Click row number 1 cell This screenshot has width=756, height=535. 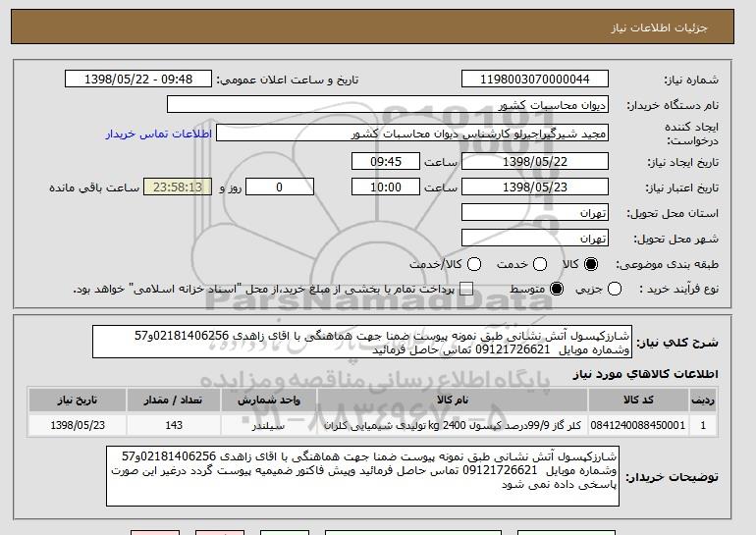703,425
